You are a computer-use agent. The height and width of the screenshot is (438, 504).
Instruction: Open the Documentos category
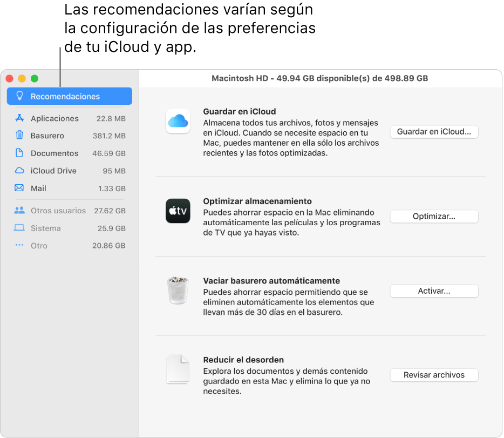pos(70,153)
